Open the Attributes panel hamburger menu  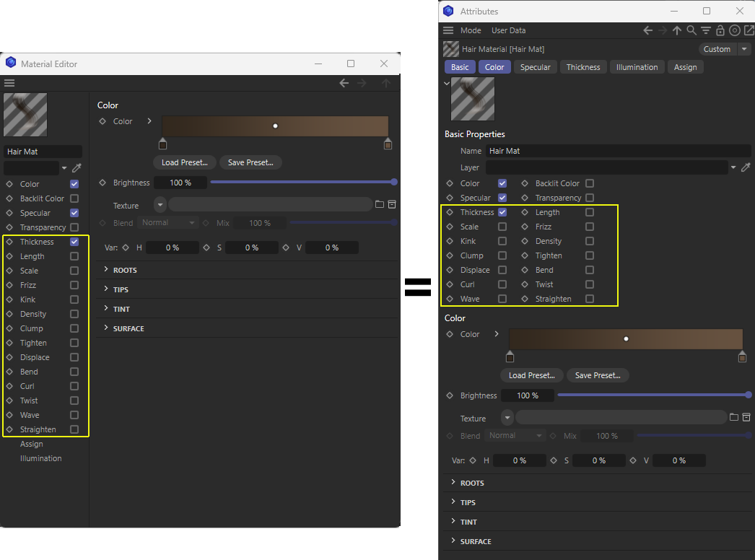[x=449, y=30]
